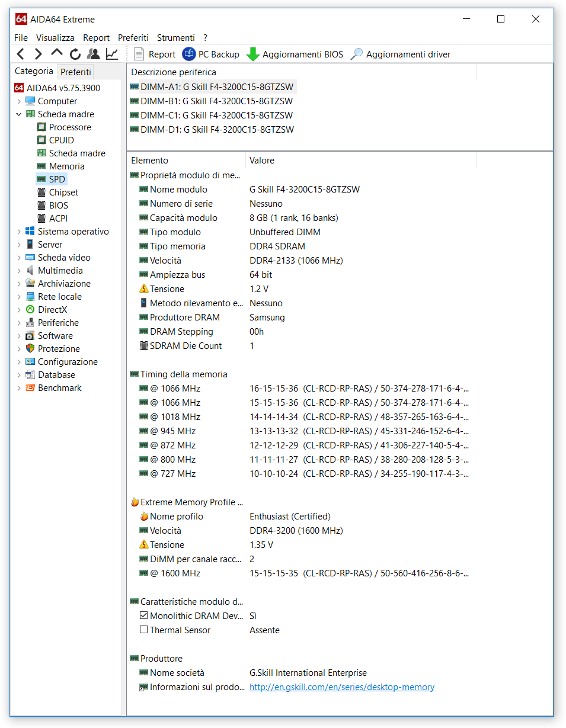Image resolution: width=566 pixels, height=728 pixels.
Task: Go forward with the right arrow toolbar icon
Action: click(39, 54)
